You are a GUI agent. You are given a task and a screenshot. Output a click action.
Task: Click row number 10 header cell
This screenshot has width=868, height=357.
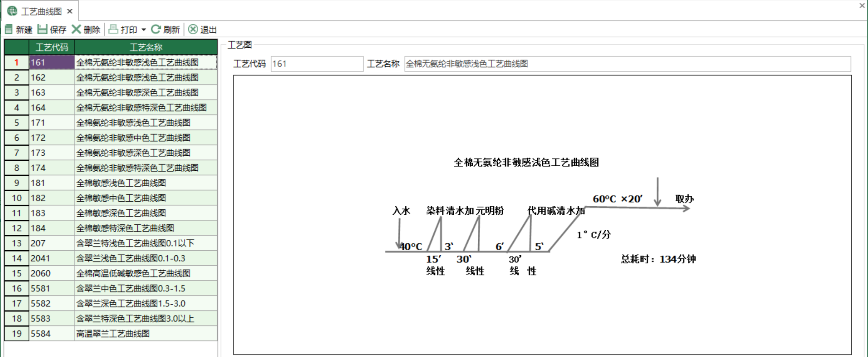click(x=17, y=198)
